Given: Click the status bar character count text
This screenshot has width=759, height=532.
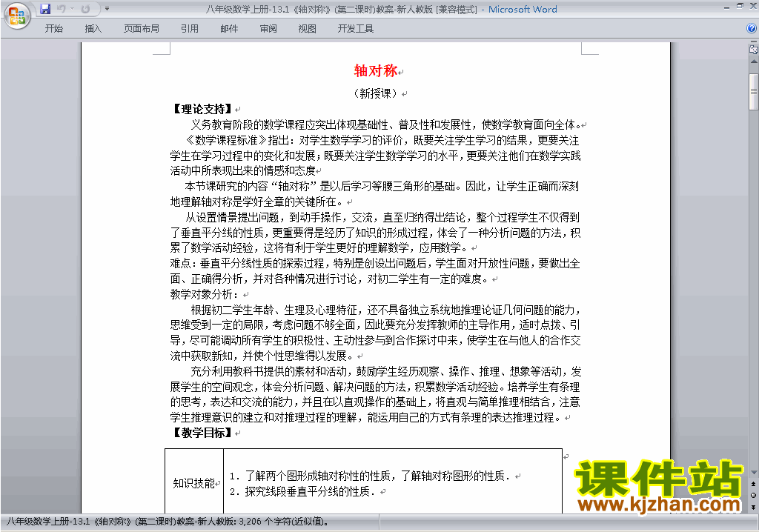Looking at the screenshot, I should click(x=167, y=522).
